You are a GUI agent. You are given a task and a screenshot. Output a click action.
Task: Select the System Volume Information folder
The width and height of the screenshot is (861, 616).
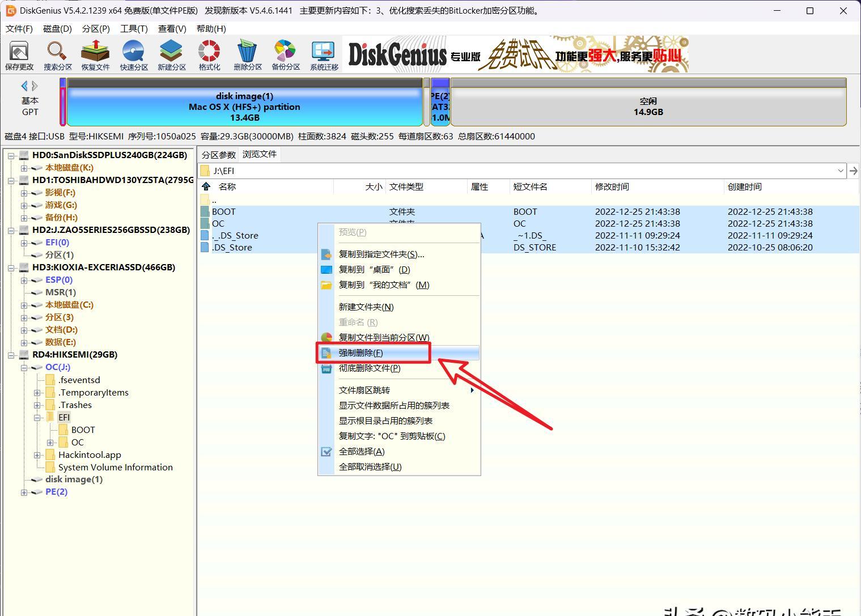point(115,467)
